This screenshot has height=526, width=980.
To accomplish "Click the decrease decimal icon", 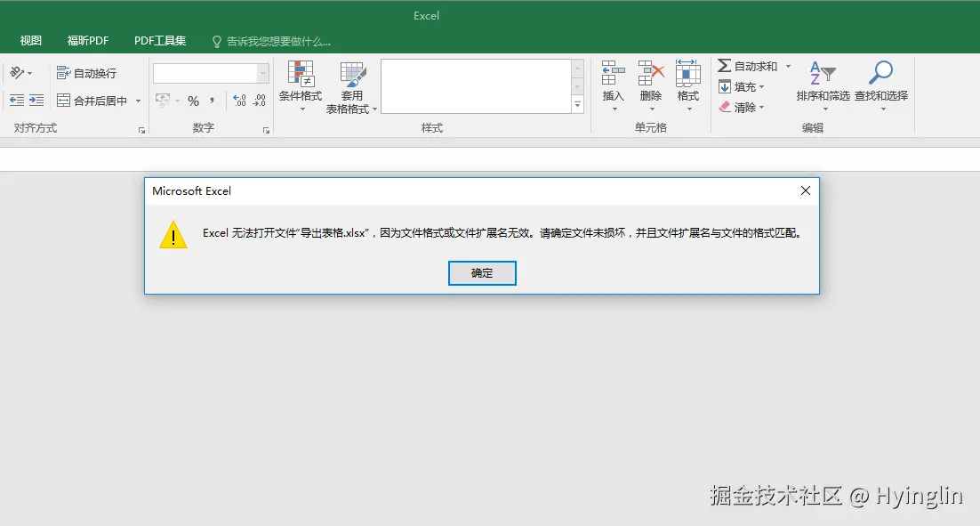I will [x=260, y=100].
